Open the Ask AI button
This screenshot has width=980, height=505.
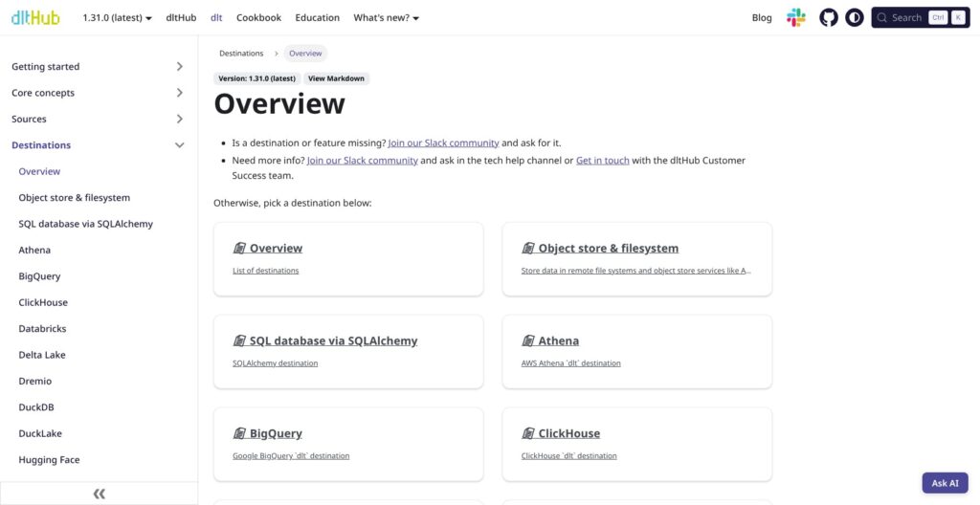[x=945, y=483]
